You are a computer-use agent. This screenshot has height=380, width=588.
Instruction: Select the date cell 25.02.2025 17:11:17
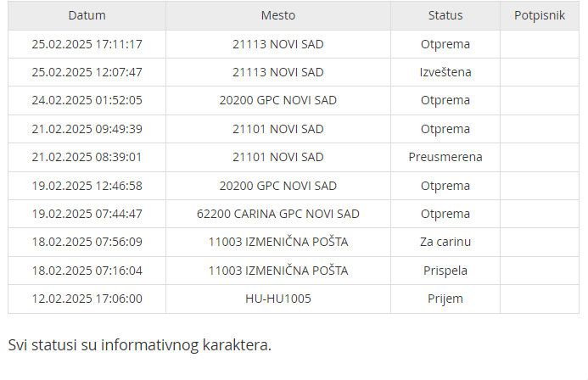point(87,44)
